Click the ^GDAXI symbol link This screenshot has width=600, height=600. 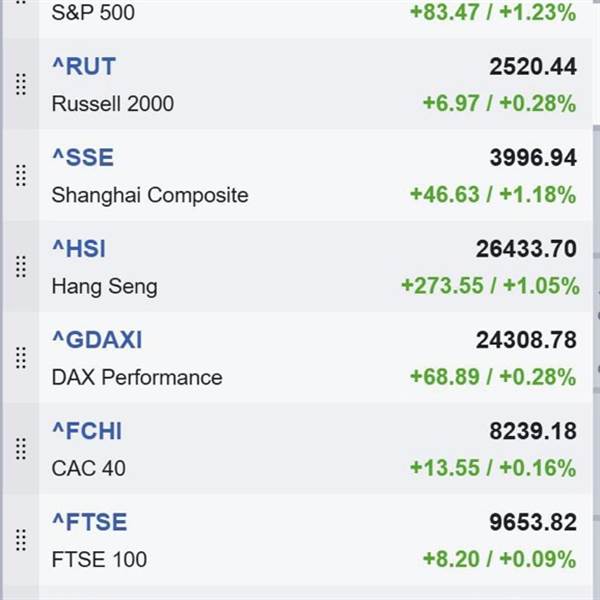click(x=97, y=340)
